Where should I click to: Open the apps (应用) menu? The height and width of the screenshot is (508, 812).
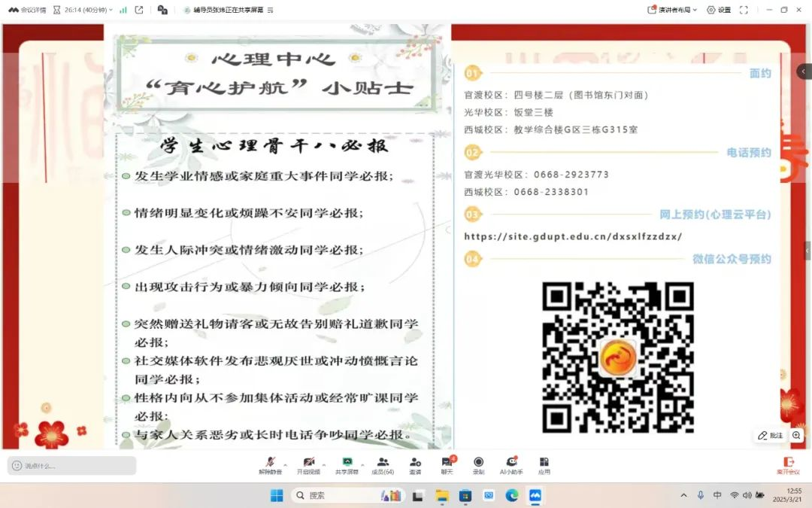[544, 465]
